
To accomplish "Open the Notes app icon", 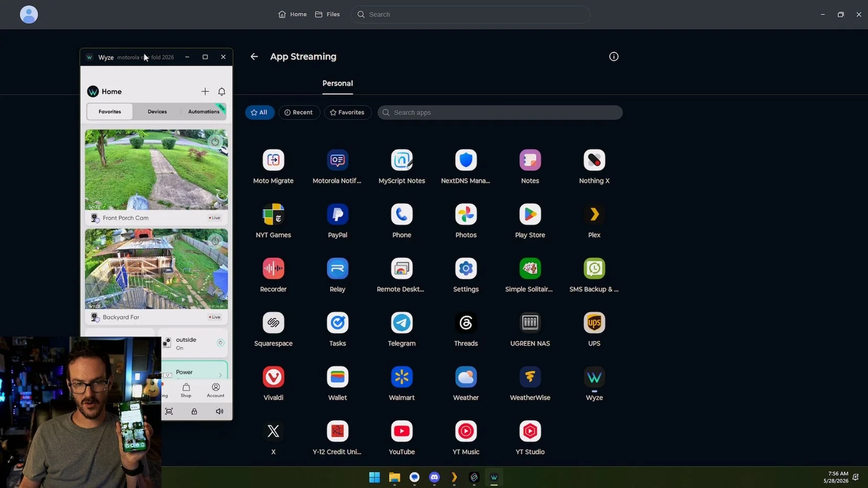I will 530,160.
